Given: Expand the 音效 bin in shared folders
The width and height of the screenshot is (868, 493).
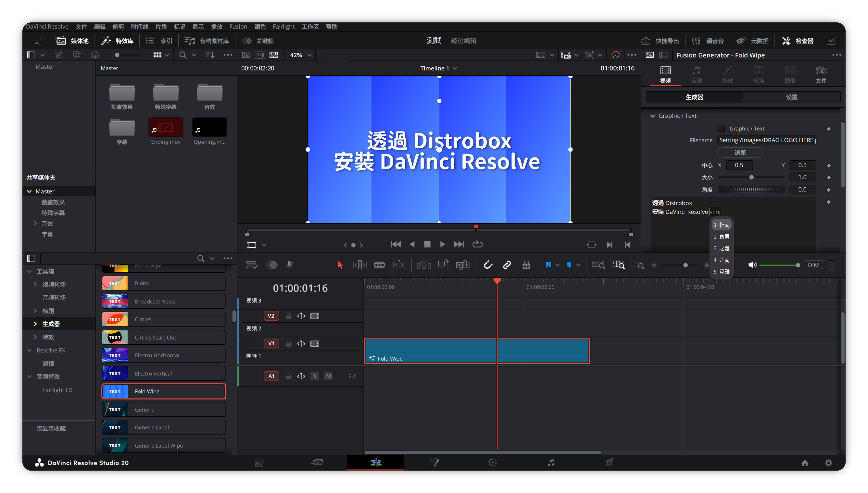Looking at the screenshot, I should (x=35, y=224).
